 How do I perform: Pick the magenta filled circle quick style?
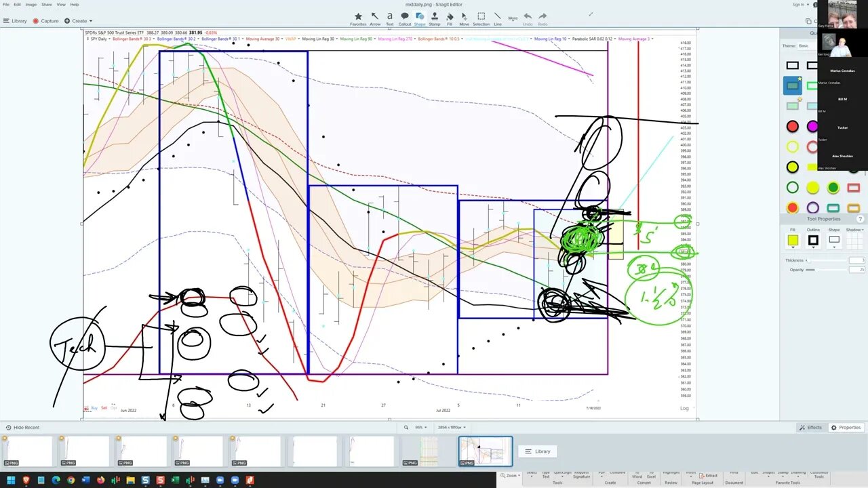pyautogui.click(x=812, y=127)
